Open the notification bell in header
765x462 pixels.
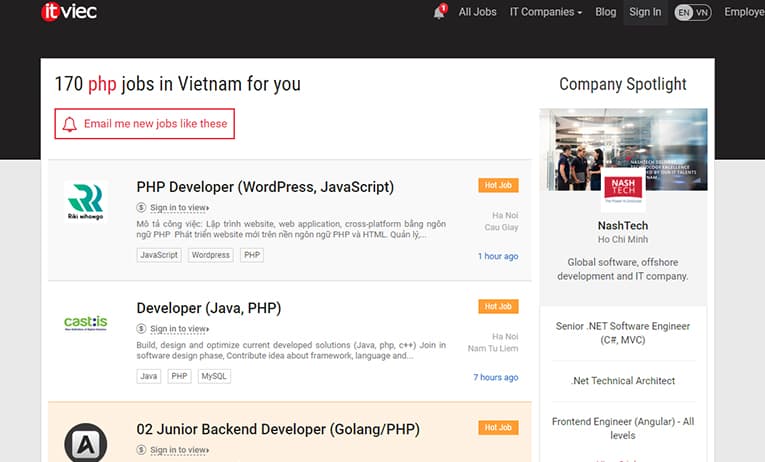click(440, 12)
